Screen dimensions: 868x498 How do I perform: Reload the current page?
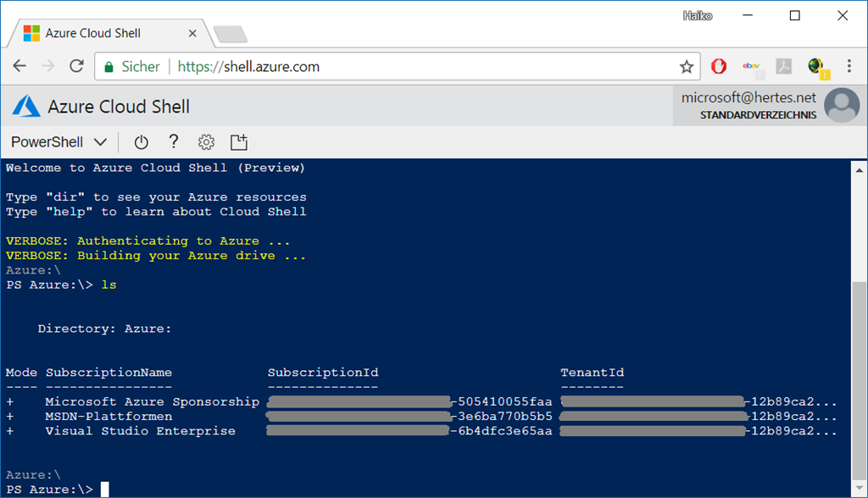76,66
